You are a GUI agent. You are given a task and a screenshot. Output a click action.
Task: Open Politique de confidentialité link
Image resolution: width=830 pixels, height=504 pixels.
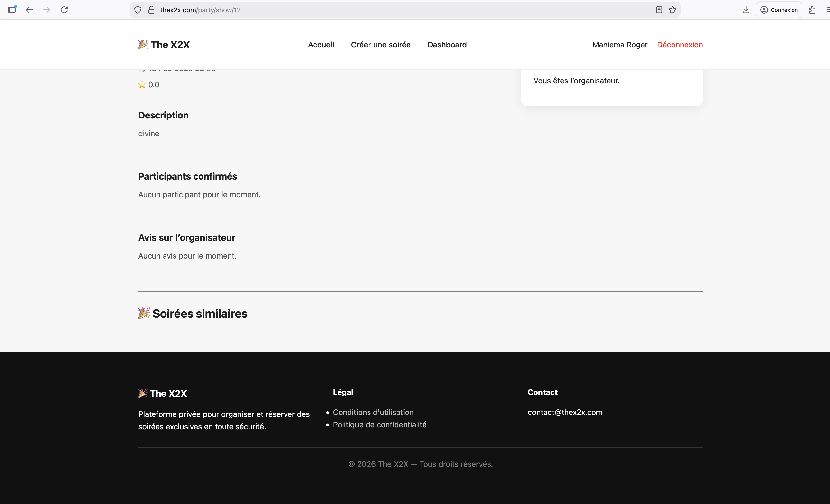coord(379,424)
